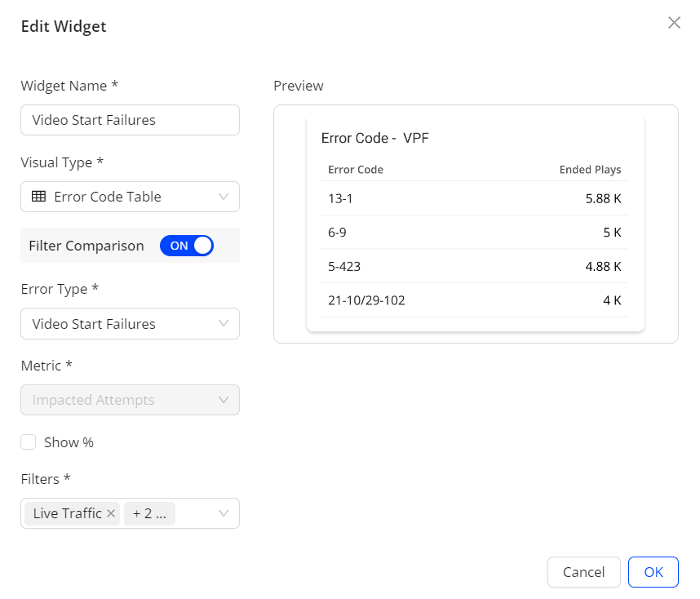Enable the Show % checkbox
The width and height of the screenshot is (700, 599).
point(29,442)
